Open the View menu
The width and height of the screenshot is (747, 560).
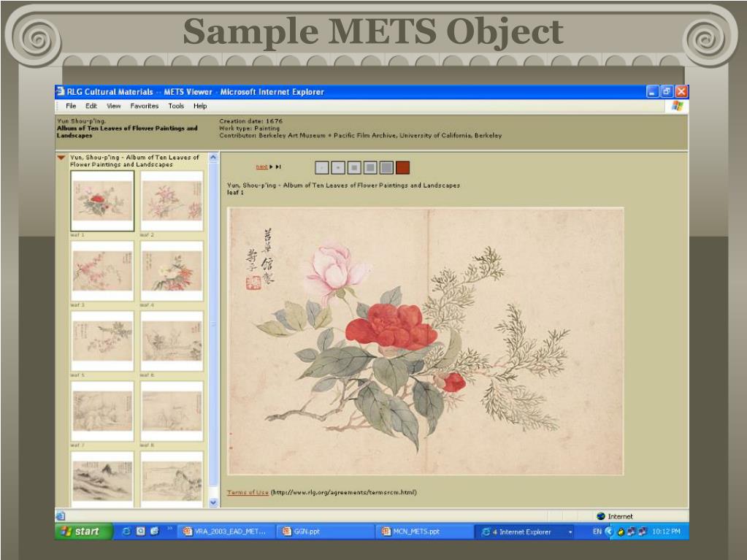[x=113, y=106]
